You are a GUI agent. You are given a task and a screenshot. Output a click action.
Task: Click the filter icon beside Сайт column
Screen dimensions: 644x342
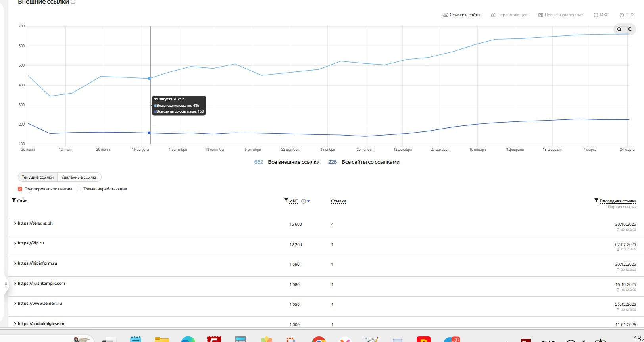(14, 201)
